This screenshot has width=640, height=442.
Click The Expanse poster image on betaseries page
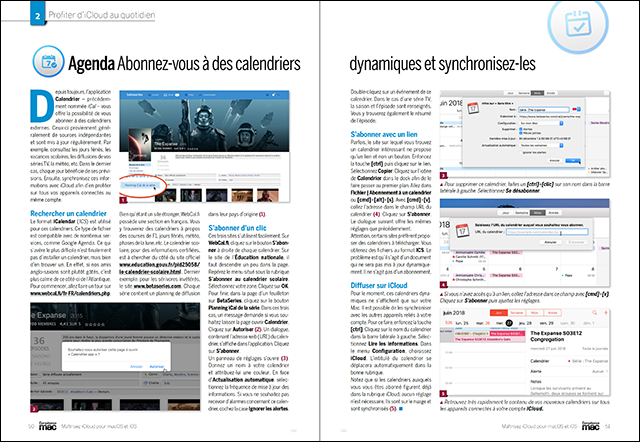point(140,145)
